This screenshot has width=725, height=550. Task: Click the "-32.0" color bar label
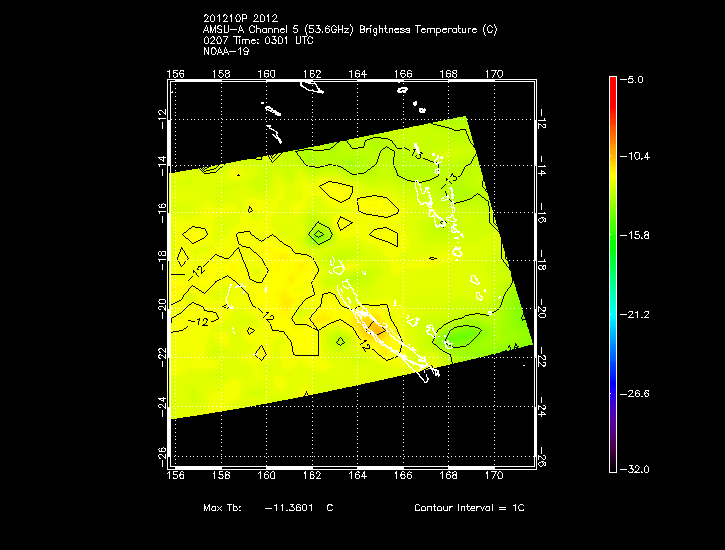click(635, 470)
